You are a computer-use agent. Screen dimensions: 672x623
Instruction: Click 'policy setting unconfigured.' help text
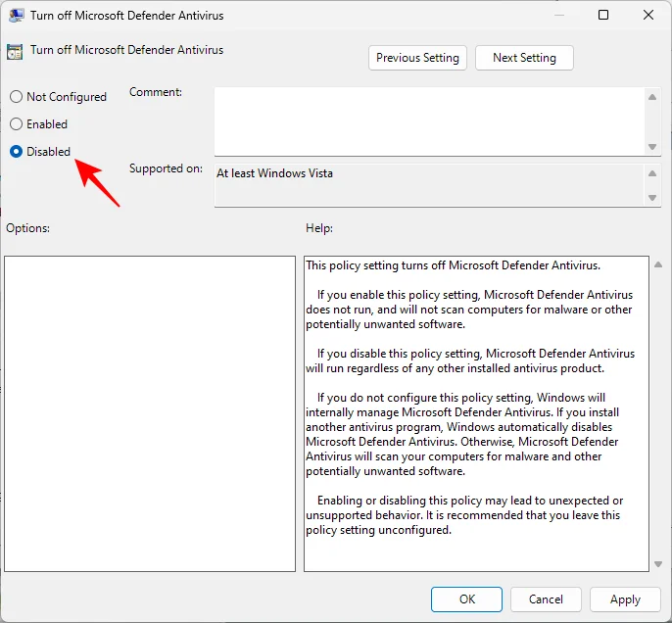tap(379, 530)
